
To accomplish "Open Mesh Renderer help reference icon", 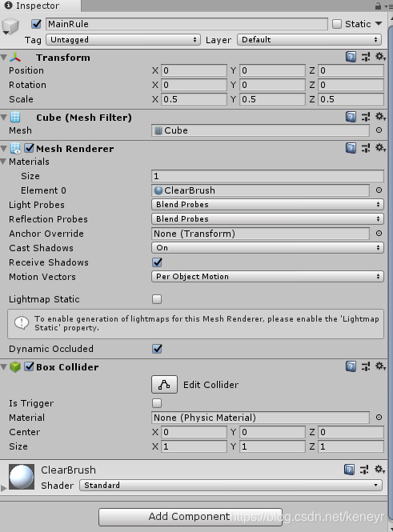I will (351, 148).
